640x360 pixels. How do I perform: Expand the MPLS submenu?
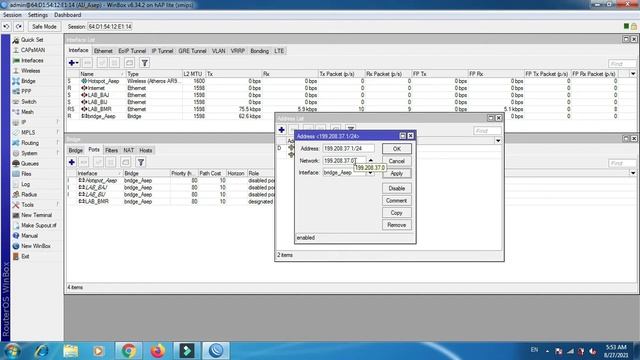(58, 132)
